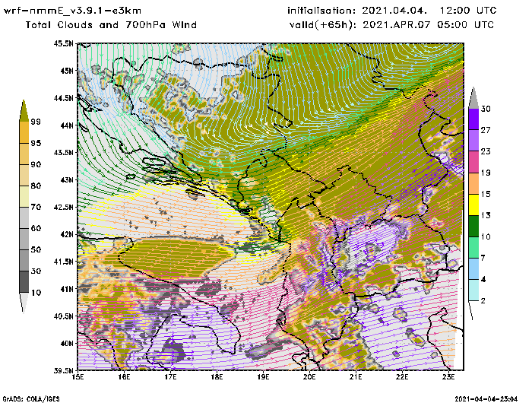Click the initialisation date text
This screenshot has height=403, width=532.
(392, 11)
